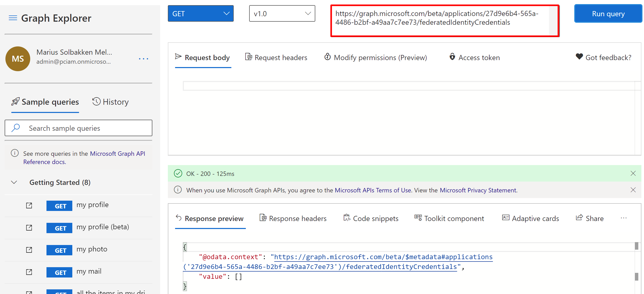Open the Microsoft Privacy Statement link
The height and width of the screenshot is (294, 644).
pos(478,190)
